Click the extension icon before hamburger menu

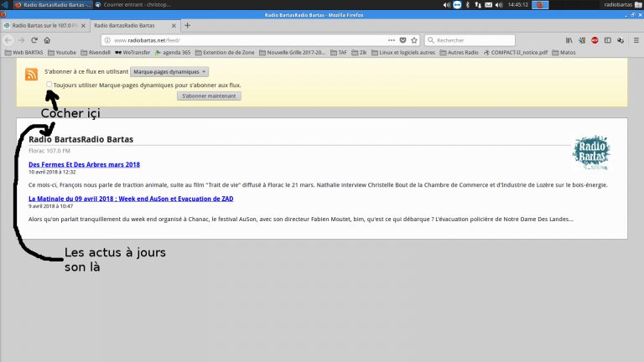click(621, 40)
